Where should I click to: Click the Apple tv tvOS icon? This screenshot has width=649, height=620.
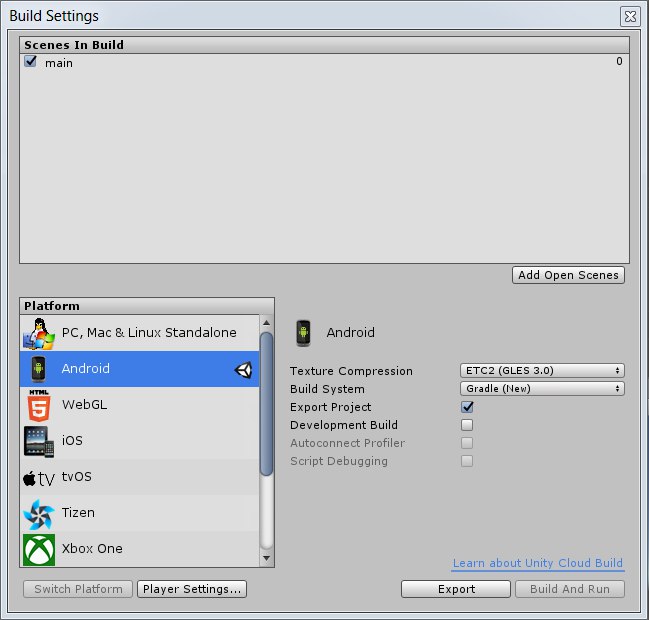(x=39, y=478)
